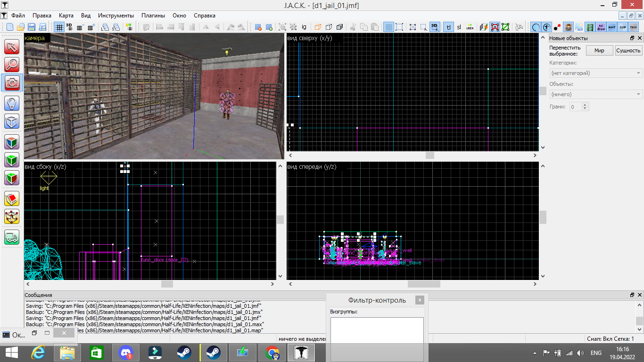Toggle the 3D grid display
The height and width of the screenshot is (362, 644).
click(x=69, y=27)
